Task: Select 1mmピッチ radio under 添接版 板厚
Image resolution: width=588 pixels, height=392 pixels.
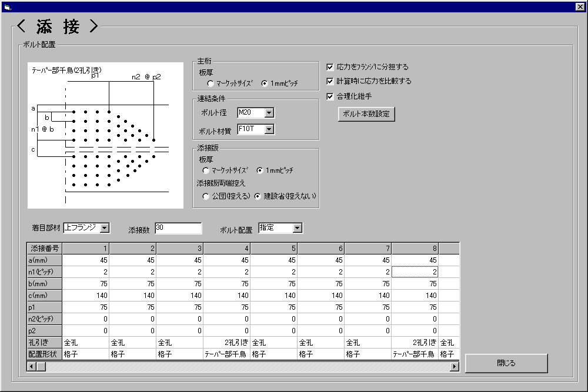Action: 260,170
